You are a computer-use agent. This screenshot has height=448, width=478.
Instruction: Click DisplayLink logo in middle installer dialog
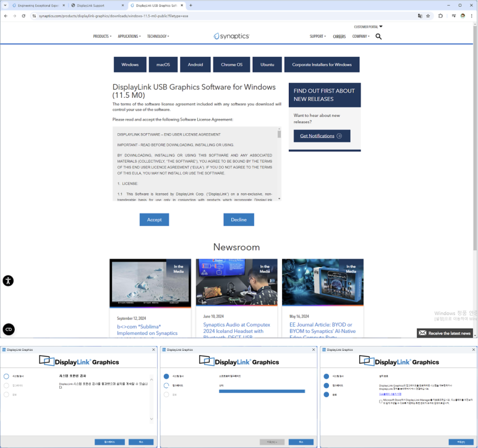239,361
